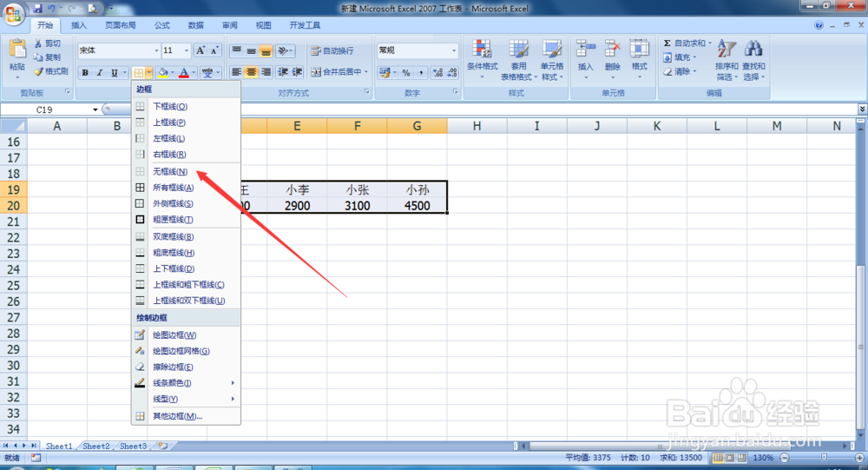Switch to Sheet2 tab

(95, 447)
